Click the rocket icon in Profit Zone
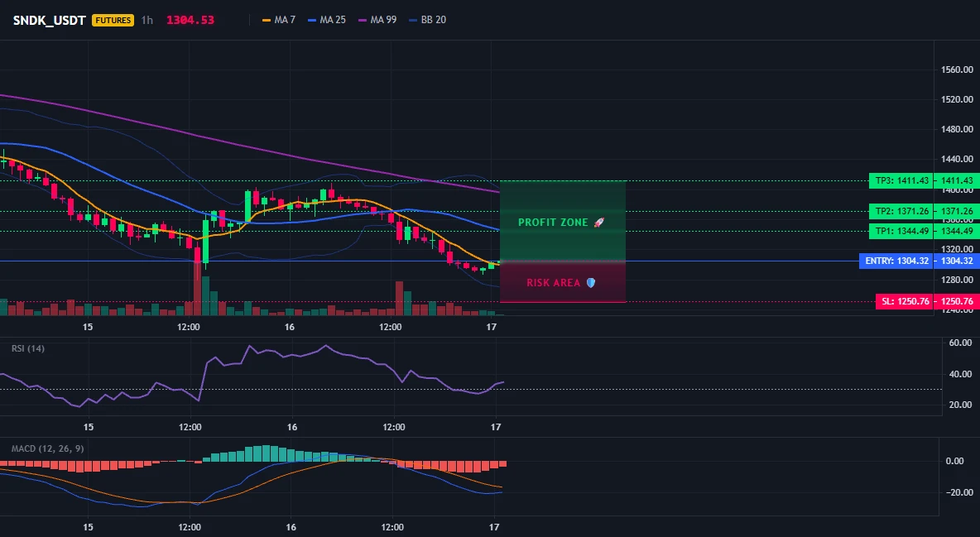 coord(598,223)
